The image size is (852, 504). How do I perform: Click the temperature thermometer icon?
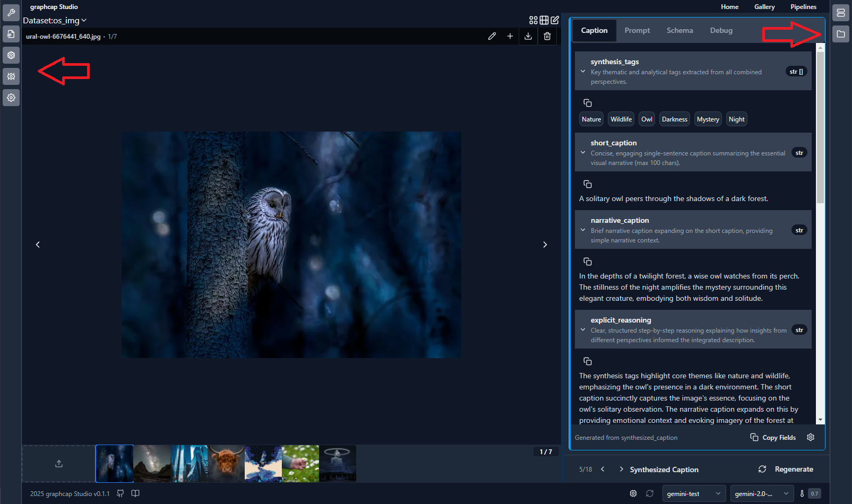click(x=802, y=493)
